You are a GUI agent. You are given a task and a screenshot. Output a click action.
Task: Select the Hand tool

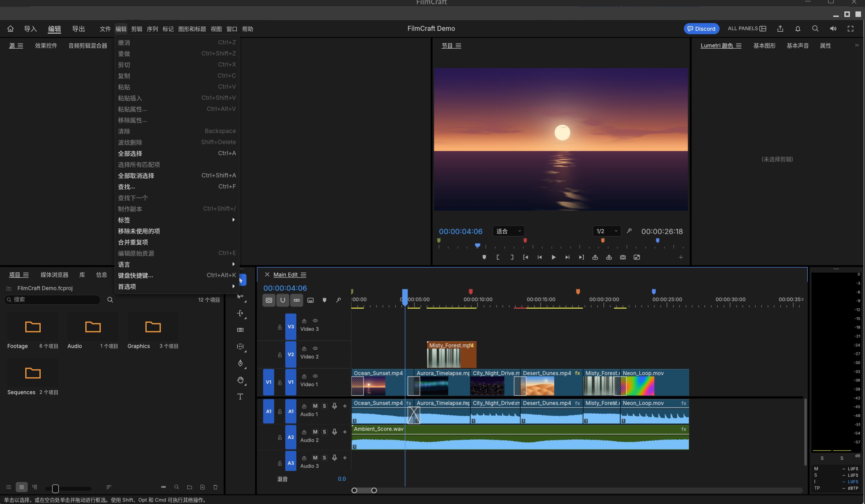240,380
